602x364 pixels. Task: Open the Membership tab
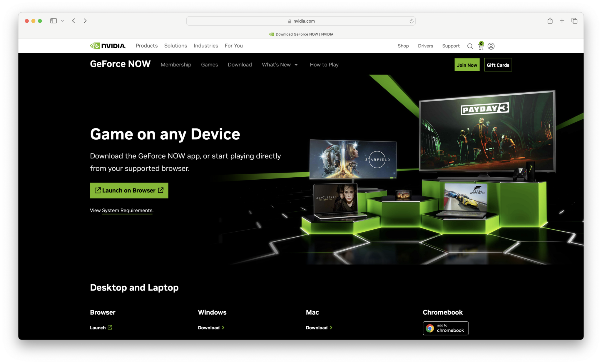176,65
